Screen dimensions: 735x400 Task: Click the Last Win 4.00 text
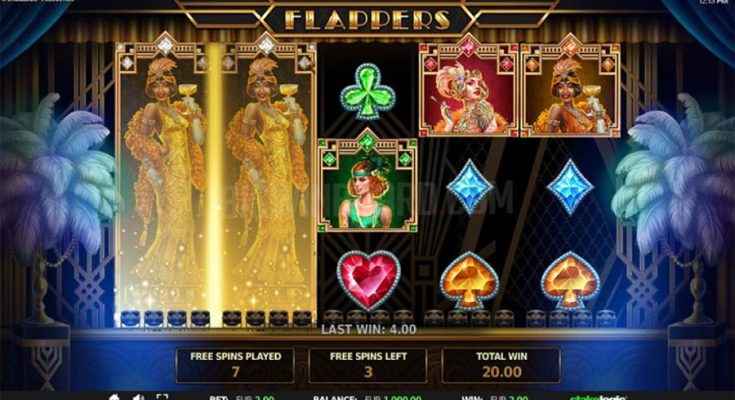point(368,330)
